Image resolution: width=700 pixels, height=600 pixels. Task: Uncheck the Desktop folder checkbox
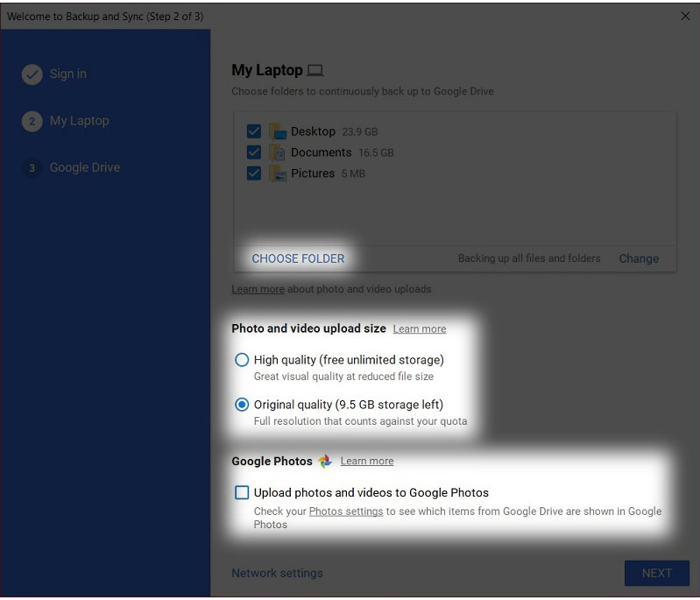[253, 131]
